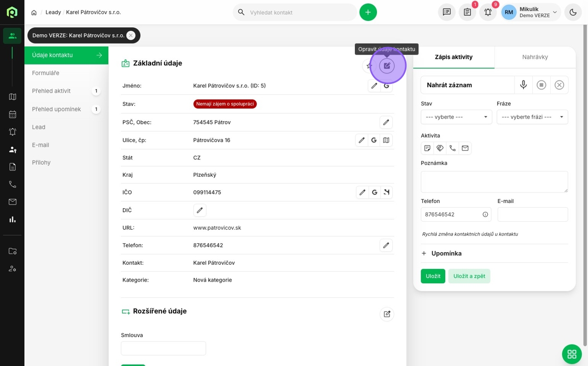Google search the IČO number
The width and height of the screenshot is (588, 366).
[375, 192]
